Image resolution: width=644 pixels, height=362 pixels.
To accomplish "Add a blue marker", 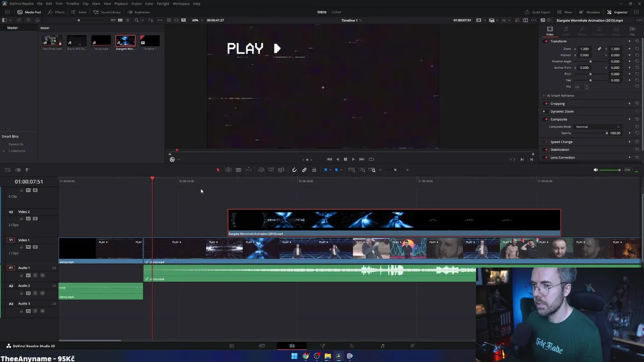I will [x=336, y=170].
